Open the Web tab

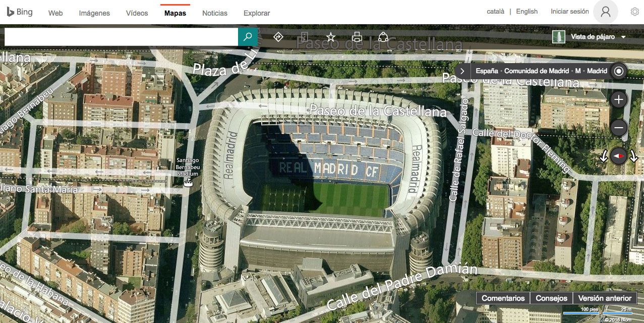click(55, 13)
